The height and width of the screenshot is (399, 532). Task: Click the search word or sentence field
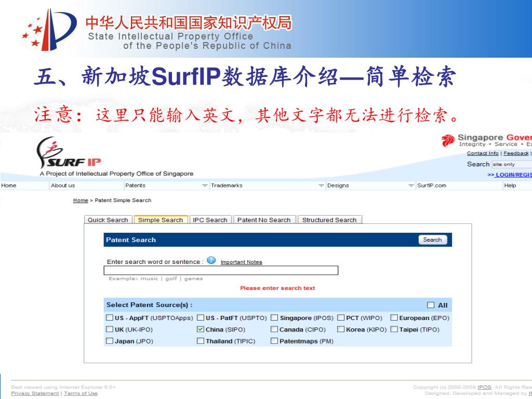click(221, 270)
